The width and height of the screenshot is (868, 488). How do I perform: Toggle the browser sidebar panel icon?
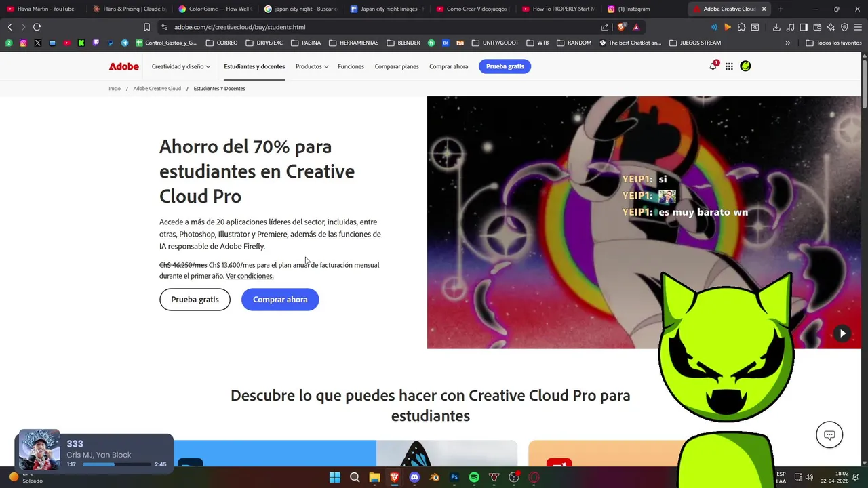click(804, 27)
